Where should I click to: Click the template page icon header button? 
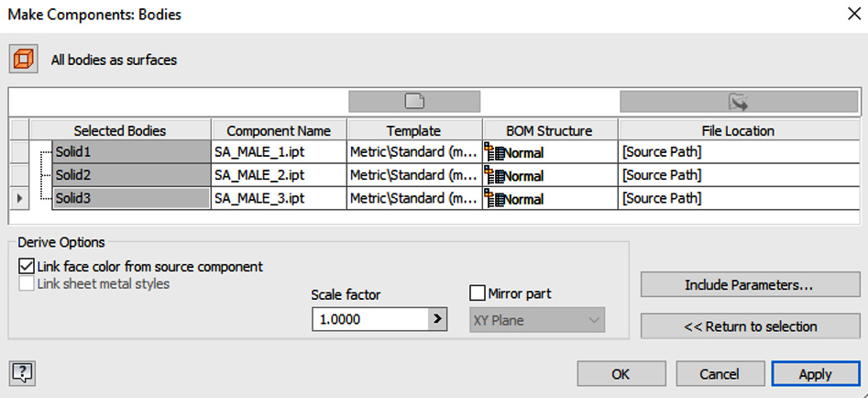[x=414, y=102]
